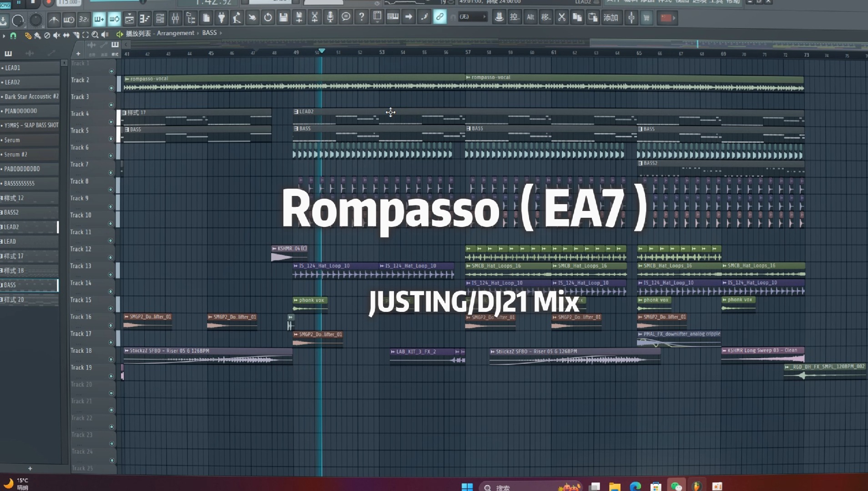This screenshot has height=491, width=868.
Task: Mute Track 18 with its green dot
Action: pos(111,359)
